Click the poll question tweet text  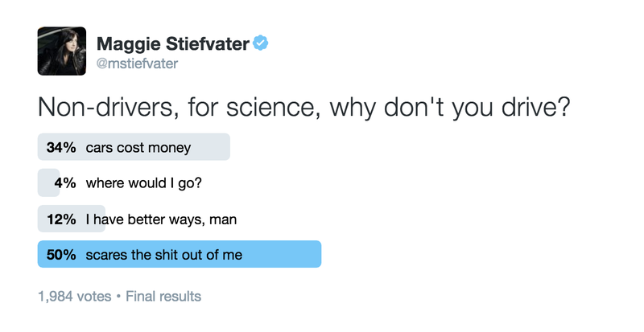click(304, 108)
